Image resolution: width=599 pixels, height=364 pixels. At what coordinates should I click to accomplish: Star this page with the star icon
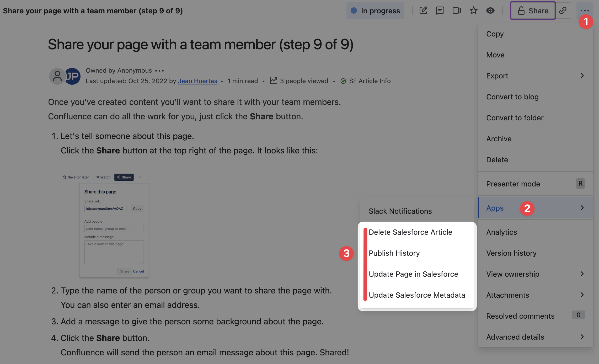(x=473, y=11)
